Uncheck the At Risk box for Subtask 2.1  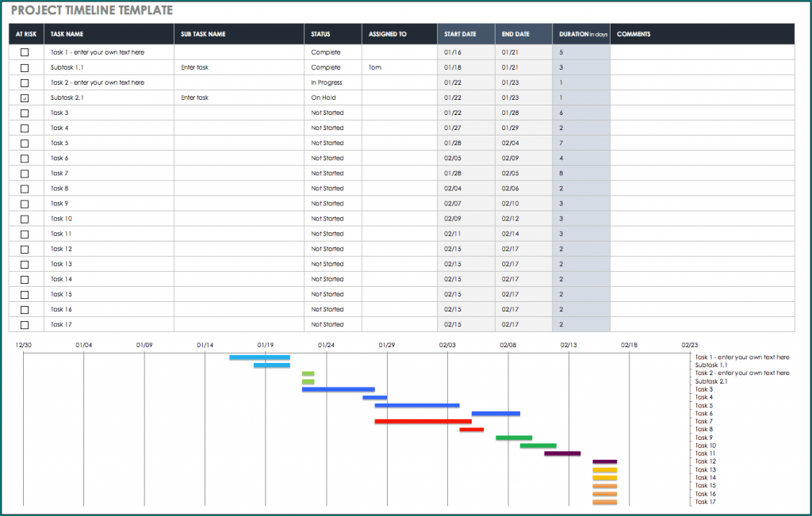click(x=25, y=97)
